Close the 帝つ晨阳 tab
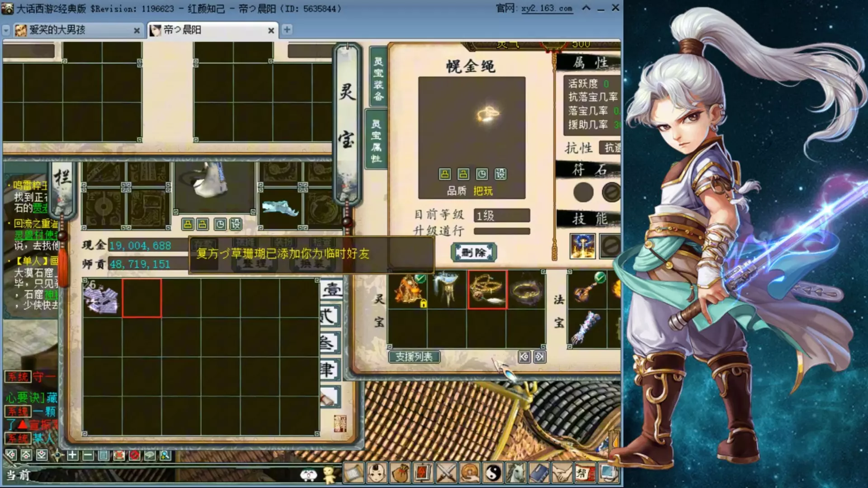Image resolution: width=868 pixels, height=488 pixels. (271, 30)
